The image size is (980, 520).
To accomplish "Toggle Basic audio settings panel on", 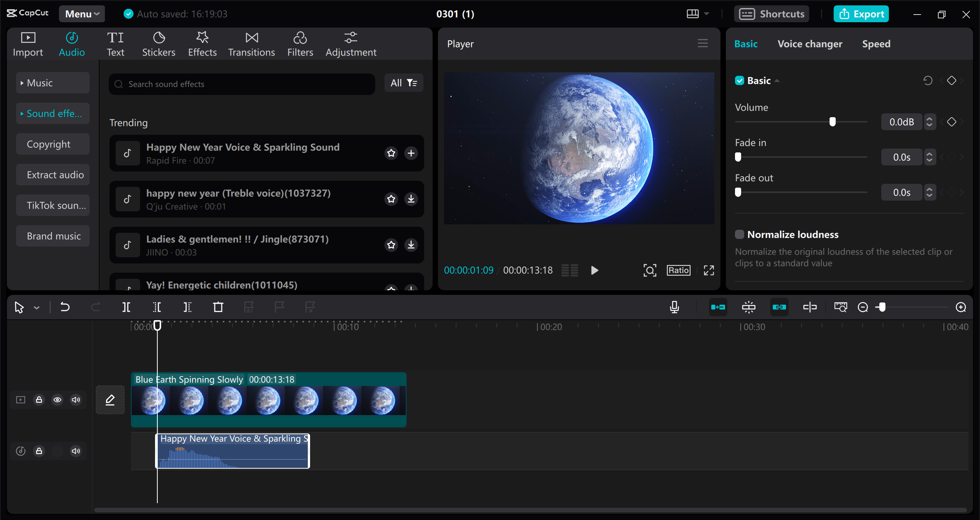I will [740, 80].
